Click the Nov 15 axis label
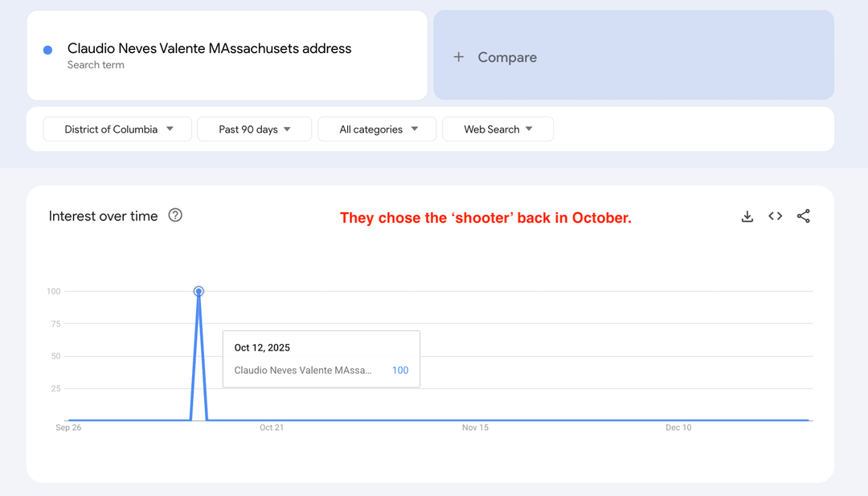This screenshot has width=868, height=496. pyautogui.click(x=475, y=428)
